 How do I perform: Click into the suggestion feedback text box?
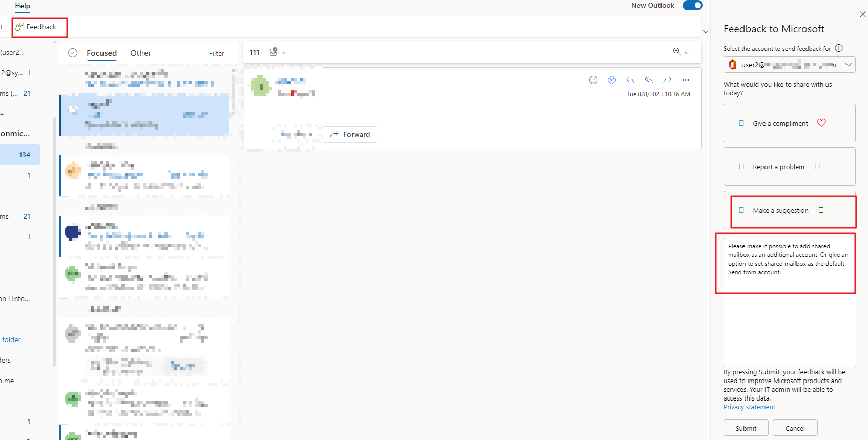(x=790, y=303)
